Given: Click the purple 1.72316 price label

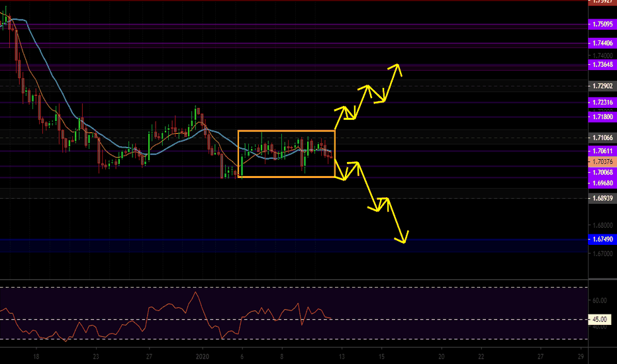Looking at the screenshot, I should tap(602, 103).
